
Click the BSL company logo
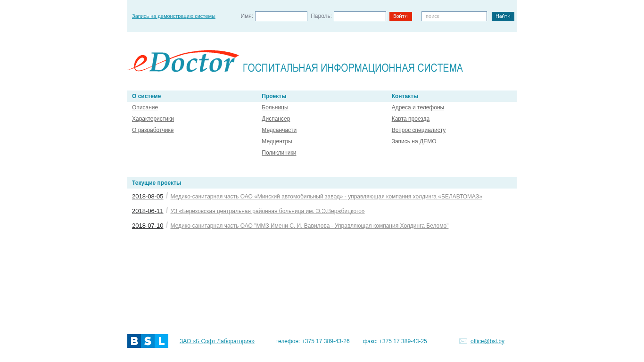tap(148, 341)
